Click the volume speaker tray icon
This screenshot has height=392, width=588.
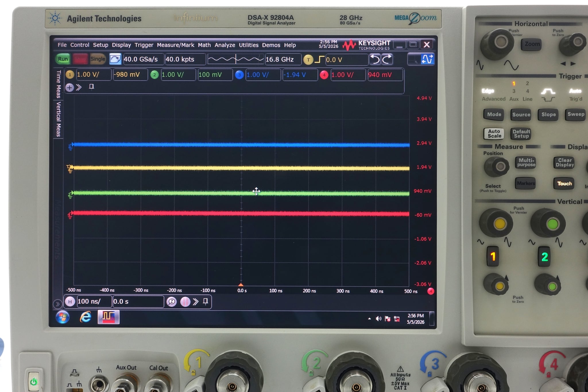378,318
